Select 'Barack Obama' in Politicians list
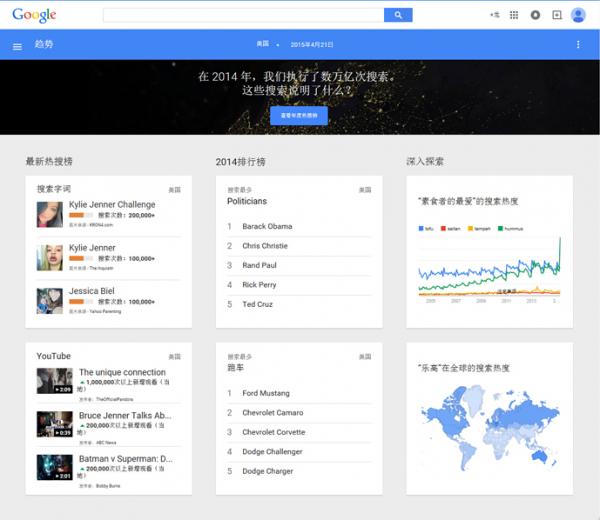600x520 pixels. click(x=267, y=226)
